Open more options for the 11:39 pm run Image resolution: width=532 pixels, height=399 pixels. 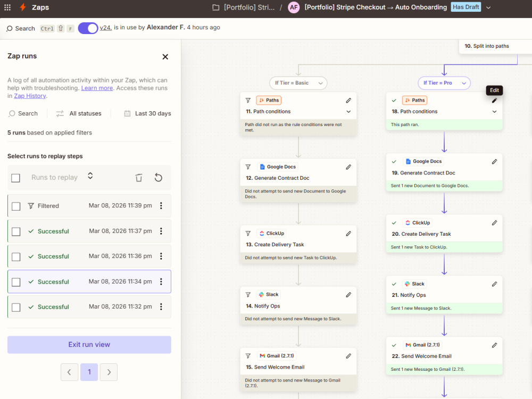pos(161,205)
